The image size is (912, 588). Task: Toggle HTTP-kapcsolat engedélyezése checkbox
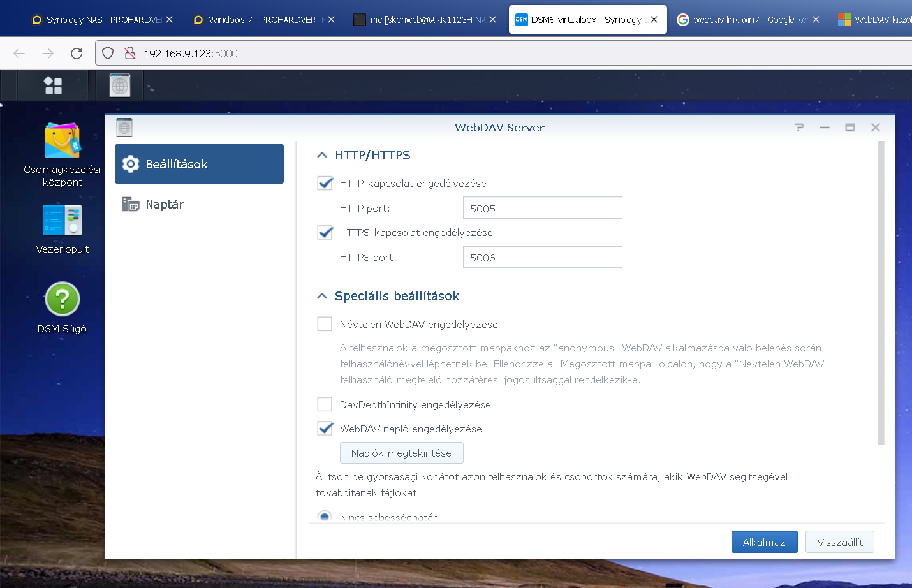(x=325, y=183)
